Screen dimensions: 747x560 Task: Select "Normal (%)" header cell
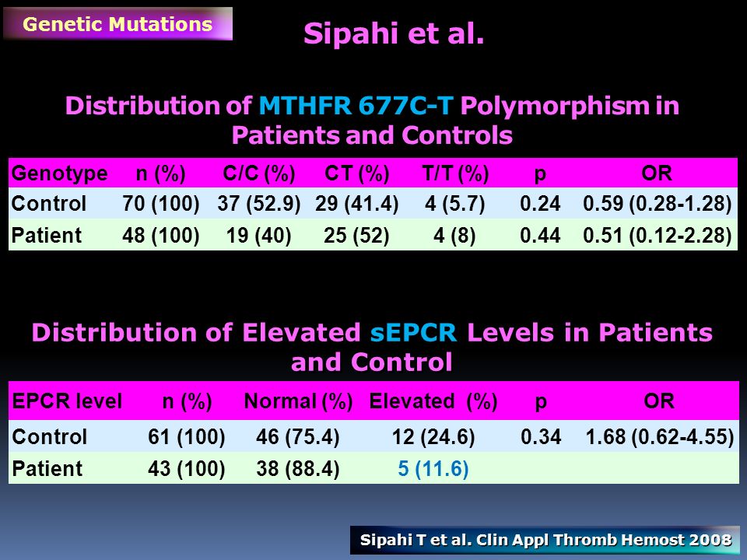tap(298, 401)
